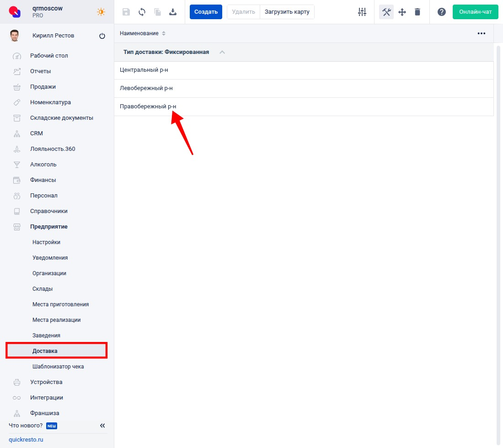The width and height of the screenshot is (503, 448).
Task: Open the filter sliders settings icon
Action: click(362, 12)
